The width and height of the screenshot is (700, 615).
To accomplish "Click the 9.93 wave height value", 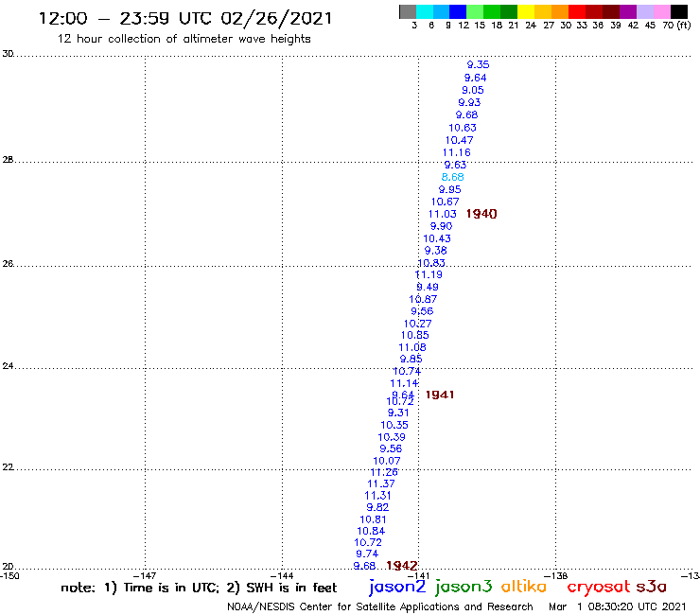I will [469, 103].
